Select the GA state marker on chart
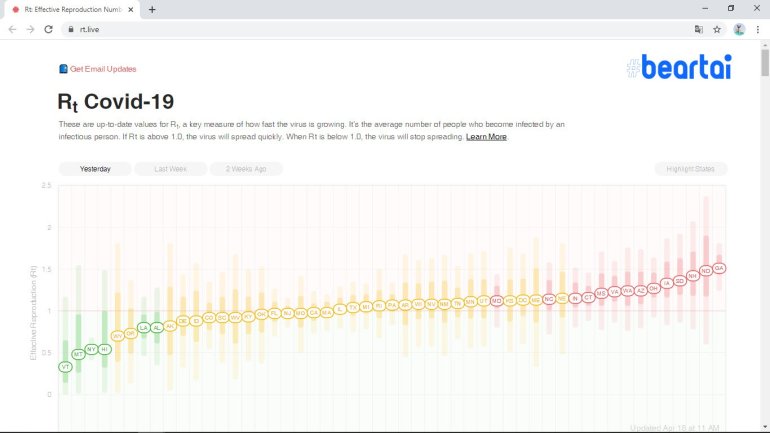Viewport: 770px width, 433px height. click(x=719, y=268)
